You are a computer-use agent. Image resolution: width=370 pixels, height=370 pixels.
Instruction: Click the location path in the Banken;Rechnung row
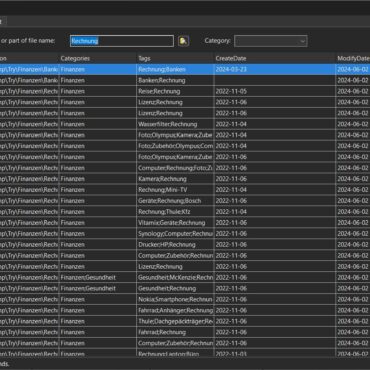[29, 80]
